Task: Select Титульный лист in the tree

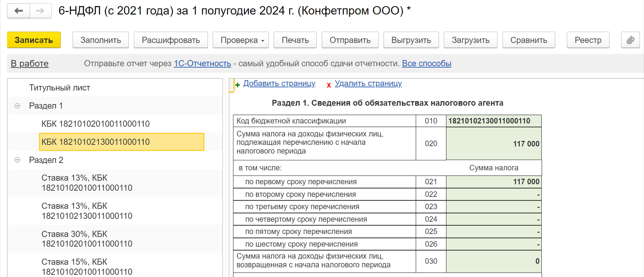Action: pos(60,88)
